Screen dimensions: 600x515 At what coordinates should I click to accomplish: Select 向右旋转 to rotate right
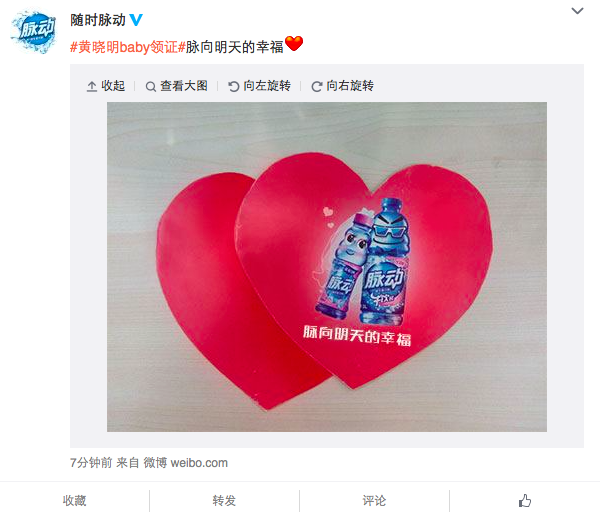point(350,86)
